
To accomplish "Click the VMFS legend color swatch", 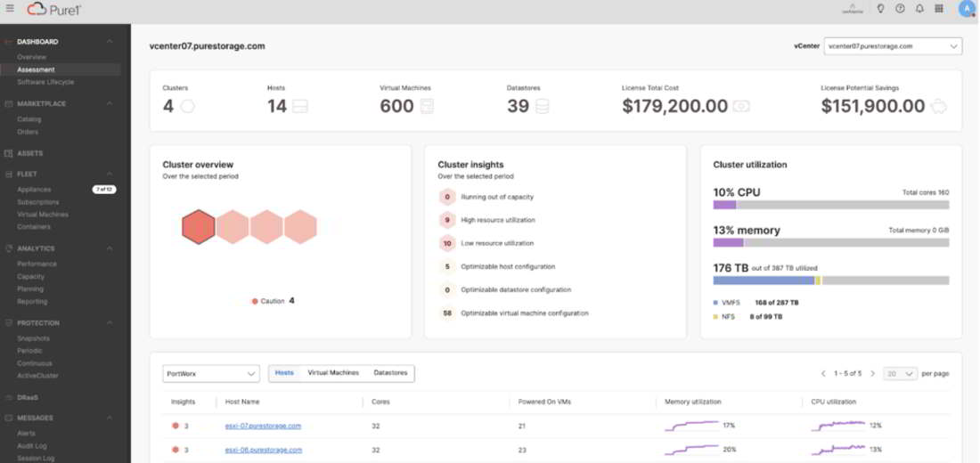I will (715, 303).
